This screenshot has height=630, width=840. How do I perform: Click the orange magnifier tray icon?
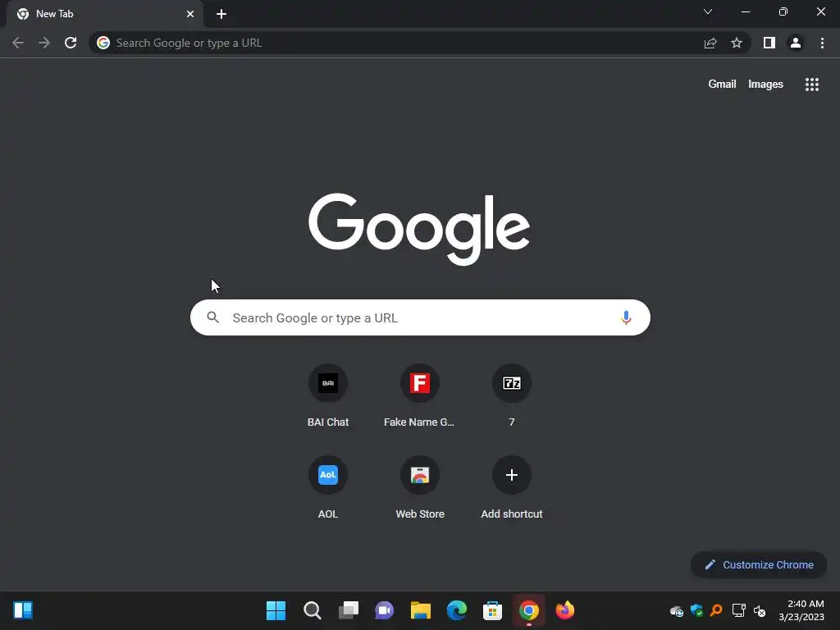click(716, 610)
